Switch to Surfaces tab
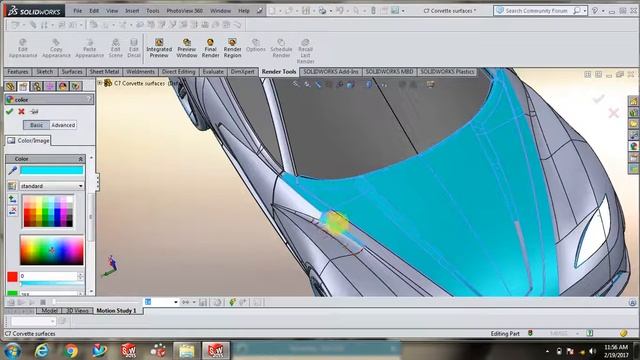 pos(72,72)
